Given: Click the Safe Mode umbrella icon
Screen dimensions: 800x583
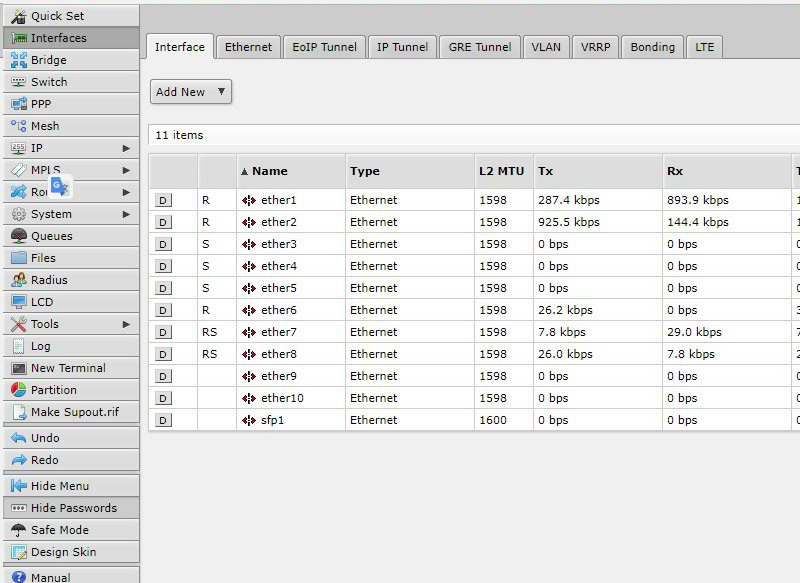Looking at the screenshot, I should pos(18,530).
